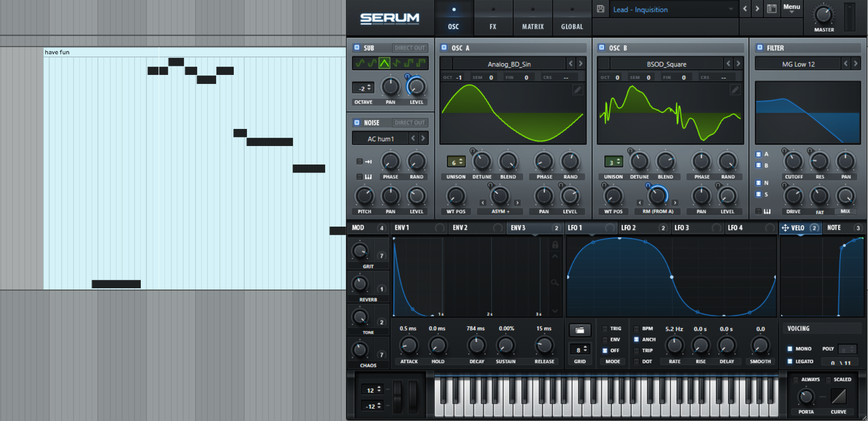Select previous noise sample arrow

click(x=413, y=138)
